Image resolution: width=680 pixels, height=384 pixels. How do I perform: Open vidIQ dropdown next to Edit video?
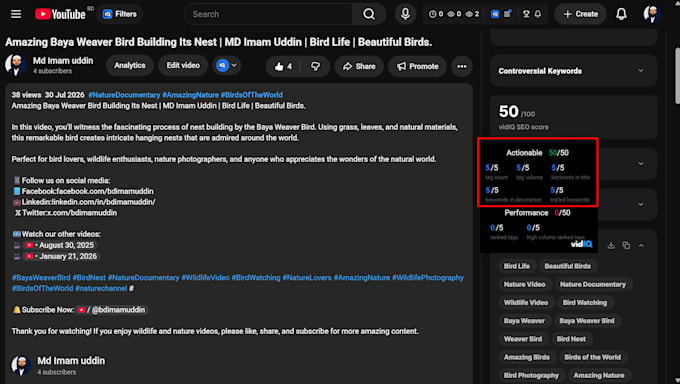[x=226, y=66]
